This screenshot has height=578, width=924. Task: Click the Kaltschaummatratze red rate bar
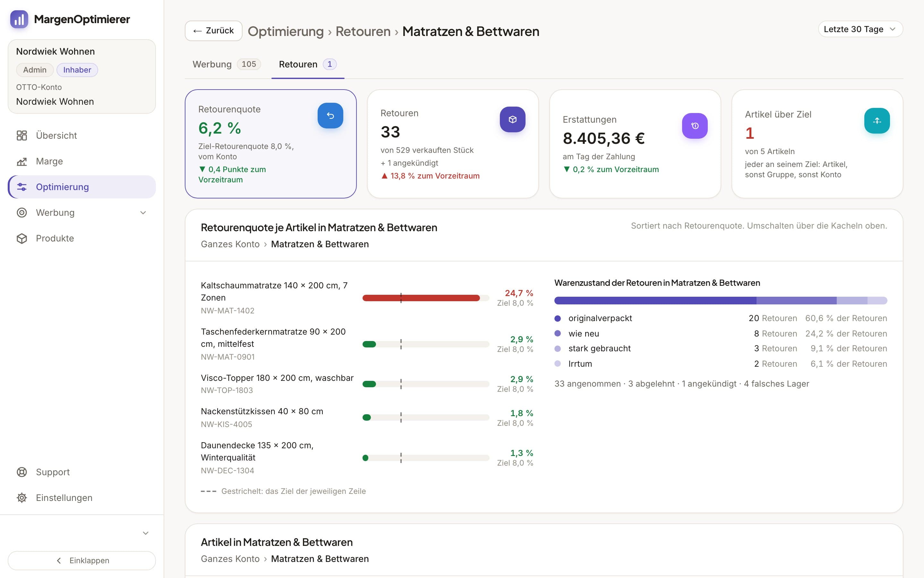(421, 298)
